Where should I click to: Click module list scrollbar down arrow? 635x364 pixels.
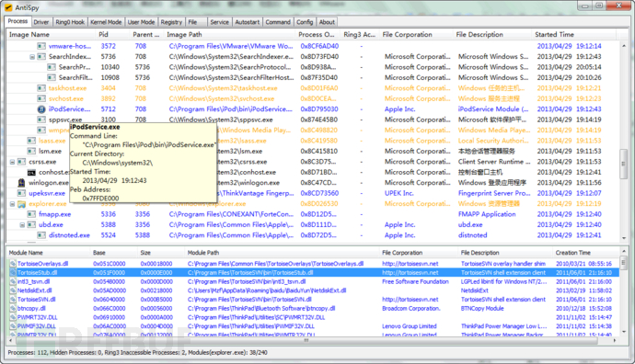[x=624, y=332]
